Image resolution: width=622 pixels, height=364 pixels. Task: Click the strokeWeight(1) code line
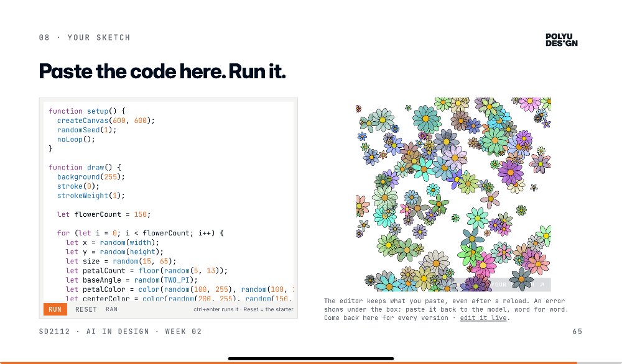[x=91, y=196]
